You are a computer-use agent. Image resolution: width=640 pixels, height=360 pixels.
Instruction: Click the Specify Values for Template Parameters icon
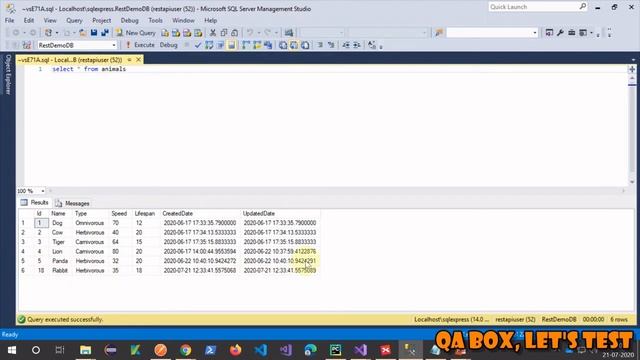click(371, 45)
